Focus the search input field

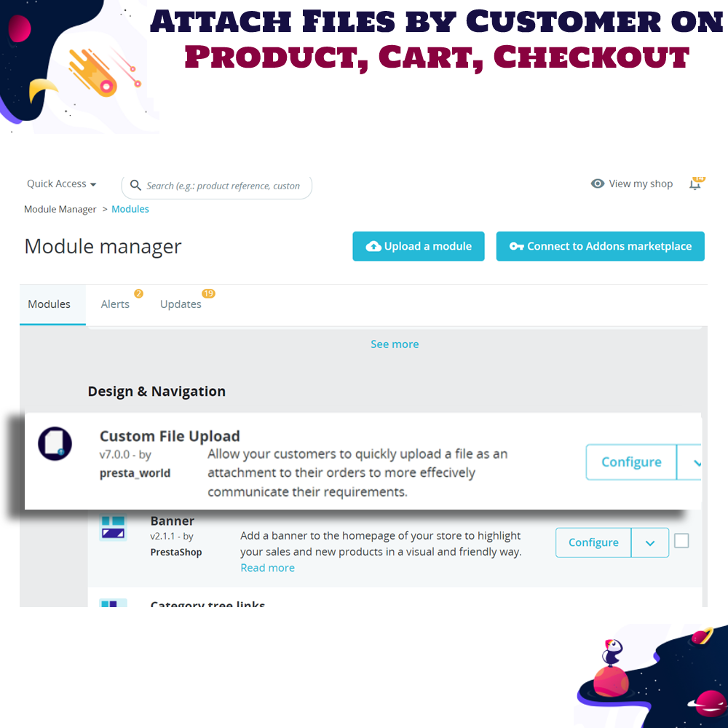click(217, 186)
